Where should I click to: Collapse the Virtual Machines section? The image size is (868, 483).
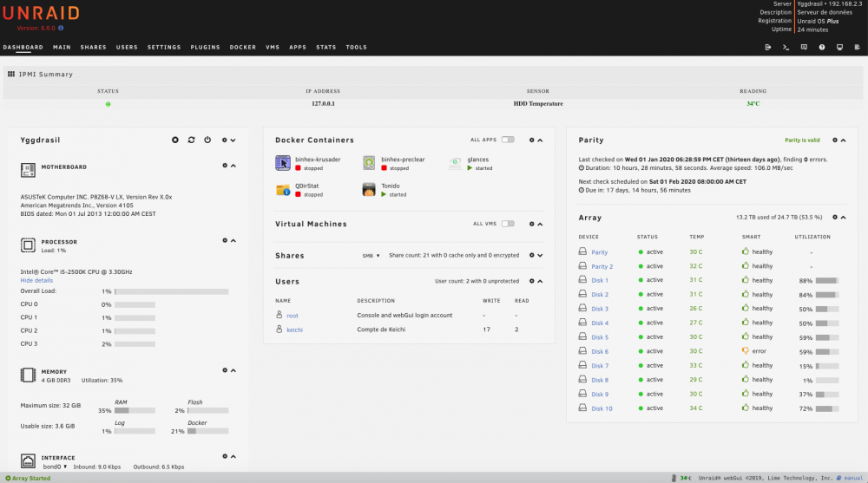pyautogui.click(x=540, y=224)
